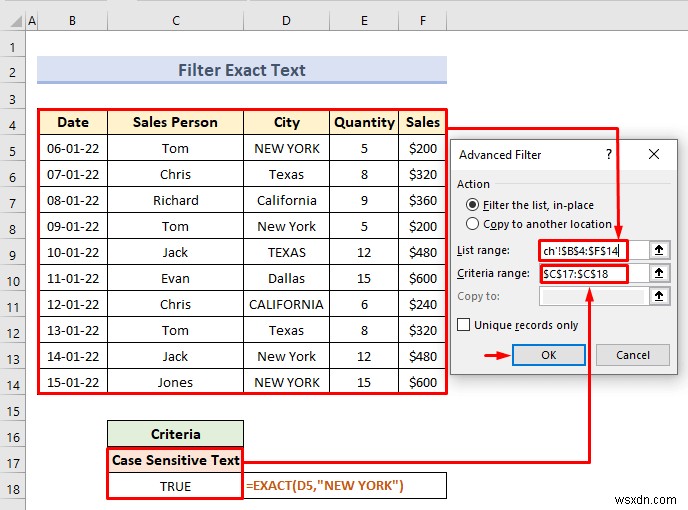
Task: Click the 'TRUE' criteria result cell
Action: [x=175, y=486]
